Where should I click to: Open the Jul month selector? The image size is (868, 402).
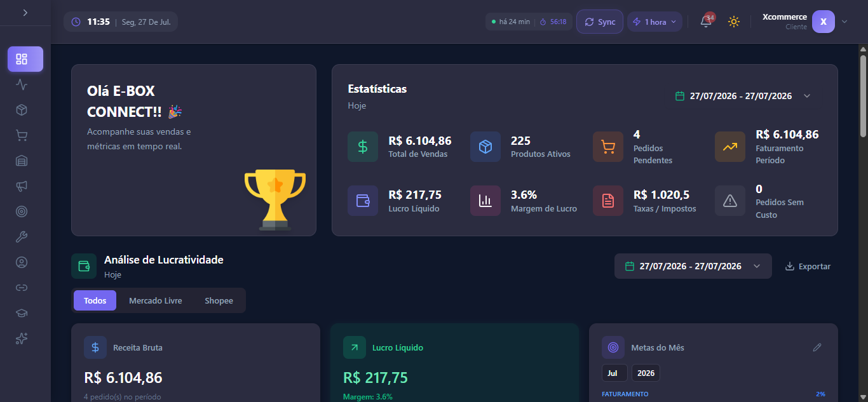click(614, 373)
